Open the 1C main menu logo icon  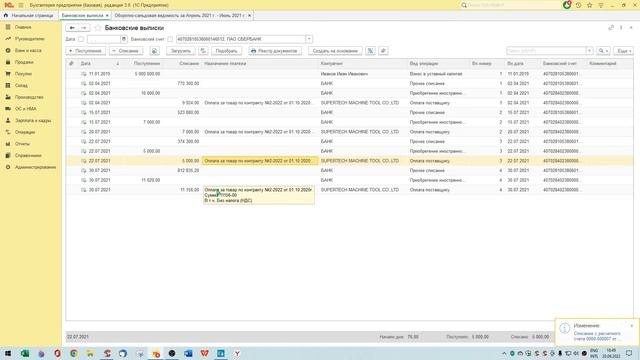[9, 5]
